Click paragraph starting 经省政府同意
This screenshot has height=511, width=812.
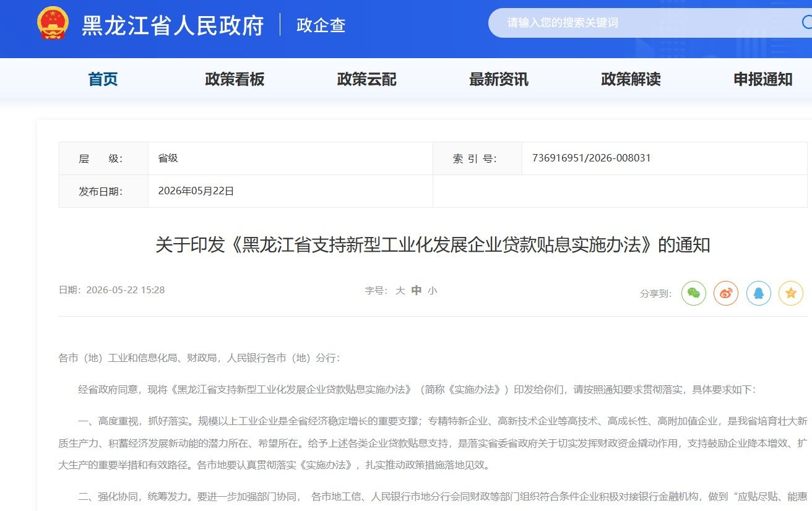point(417,390)
